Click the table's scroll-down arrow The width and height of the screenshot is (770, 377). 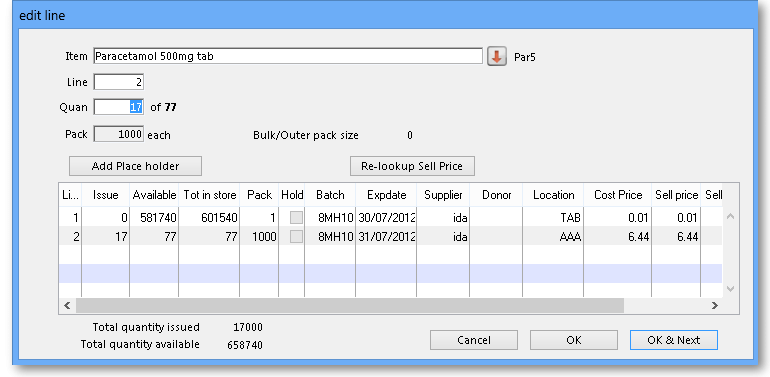point(730,289)
